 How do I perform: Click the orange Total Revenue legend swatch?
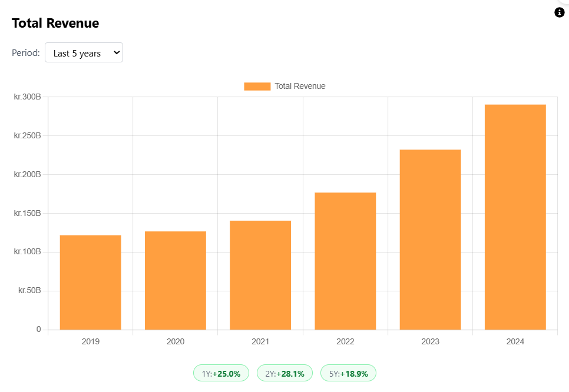pyautogui.click(x=257, y=87)
